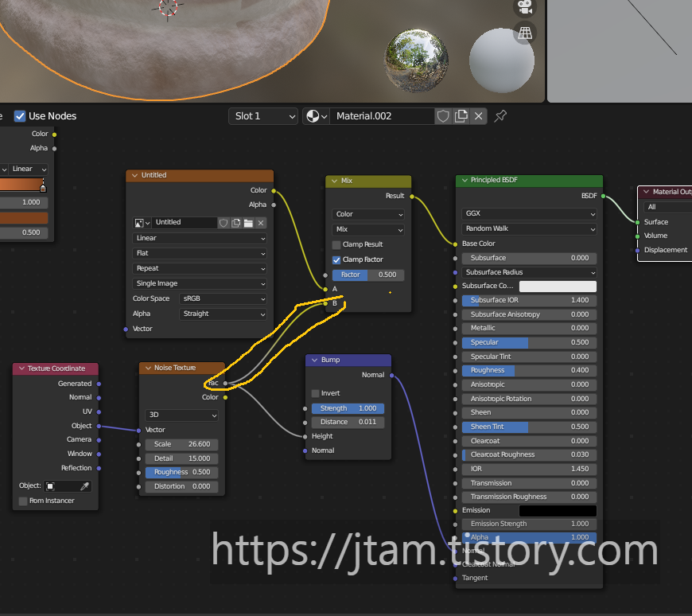This screenshot has height=616, width=692.
Task: Collapse the Mix node
Action: [335, 181]
